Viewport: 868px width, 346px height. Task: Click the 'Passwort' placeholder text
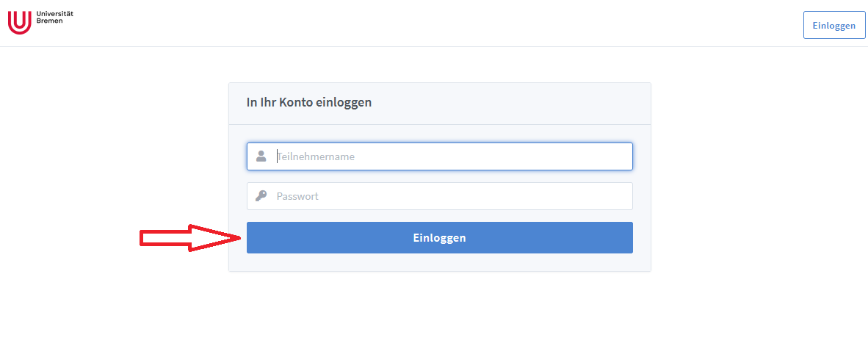297,196
